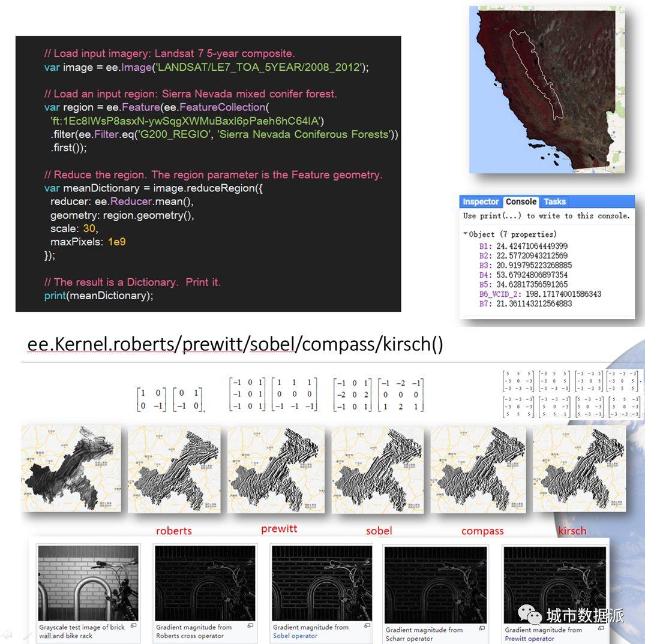Switch to the Inspector tab

(x=481, y=202)
